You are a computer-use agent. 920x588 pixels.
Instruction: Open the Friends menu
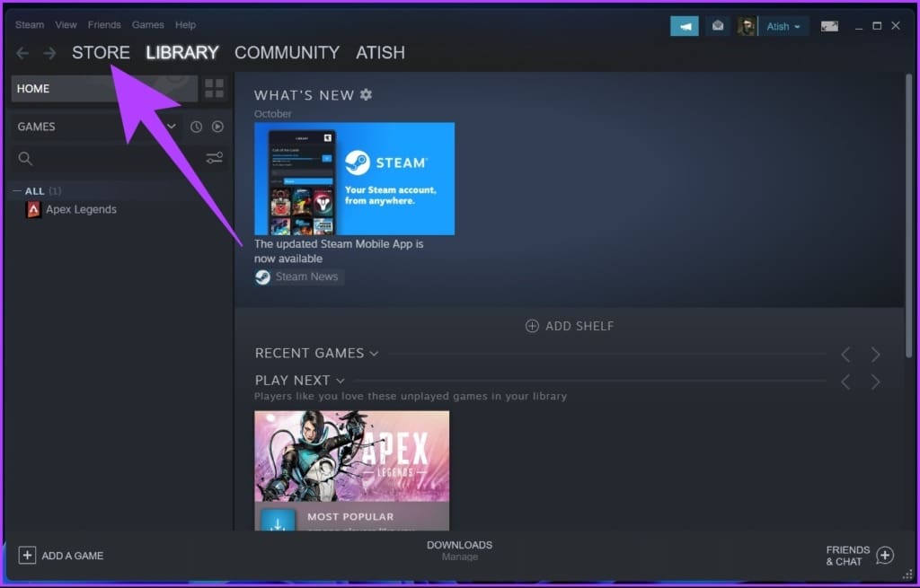104,24
